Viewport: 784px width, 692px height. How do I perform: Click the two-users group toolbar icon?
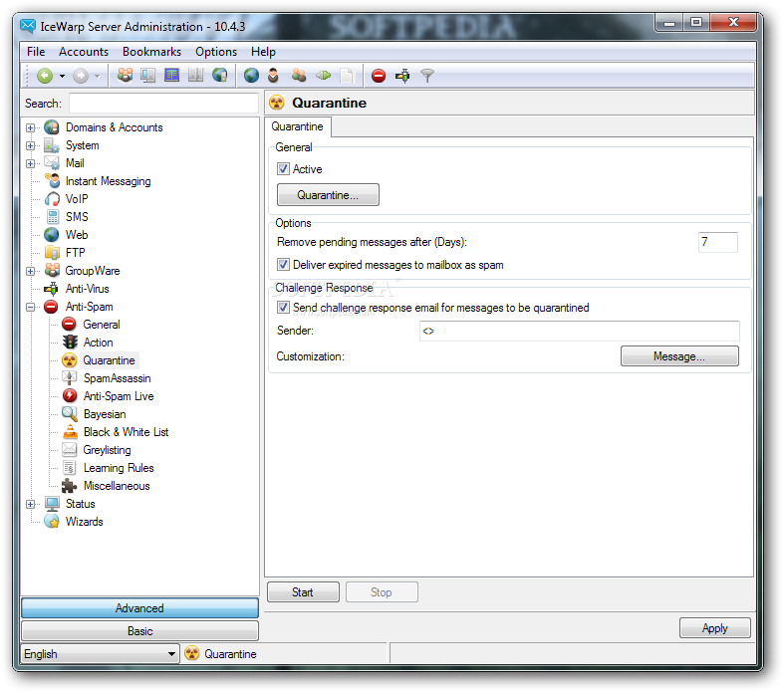click(x=299, y=76)
